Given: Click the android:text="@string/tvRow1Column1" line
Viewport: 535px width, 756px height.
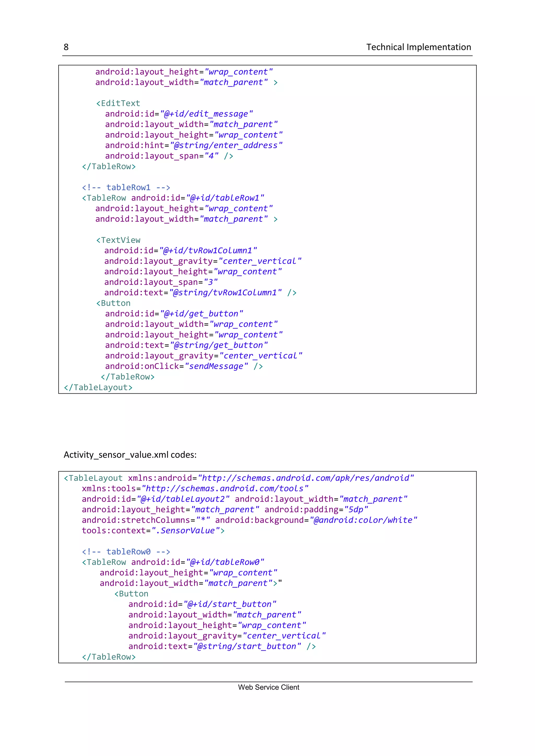Looking at the screenshot, I should pos(200,293).
